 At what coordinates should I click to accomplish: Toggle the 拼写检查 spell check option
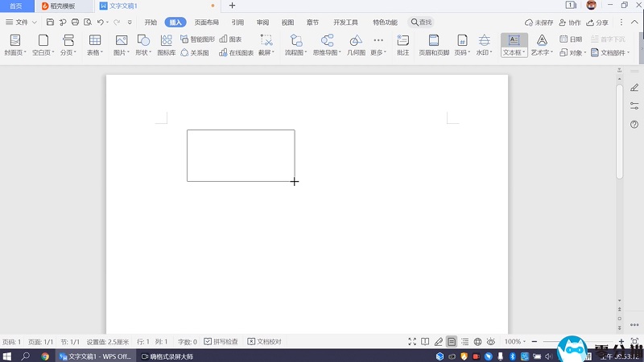click(221, 342)
